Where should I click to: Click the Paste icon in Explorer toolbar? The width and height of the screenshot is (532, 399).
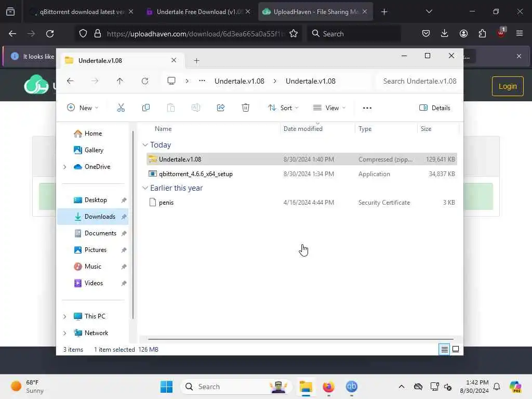[x=170, y=108]
